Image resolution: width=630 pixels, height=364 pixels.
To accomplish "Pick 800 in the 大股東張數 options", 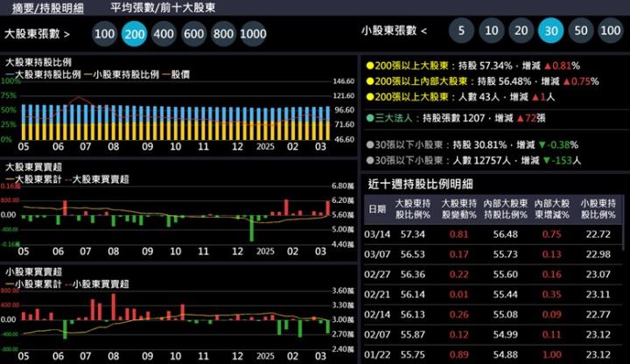I will click(x=223, y=34).
